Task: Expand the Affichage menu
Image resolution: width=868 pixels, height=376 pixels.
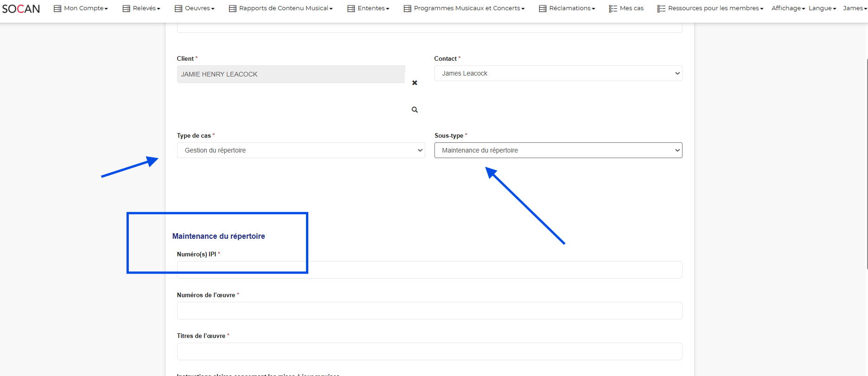Action: click(788, 8)
